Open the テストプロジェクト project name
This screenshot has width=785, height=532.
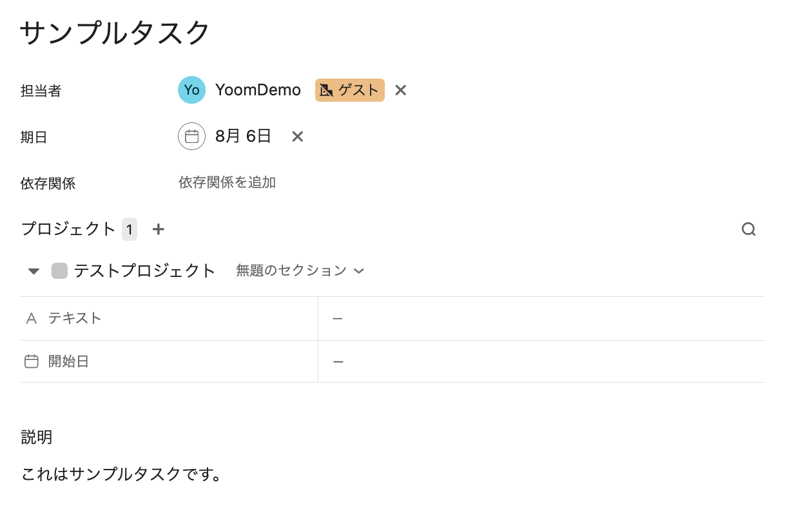(x=145, y=271)
